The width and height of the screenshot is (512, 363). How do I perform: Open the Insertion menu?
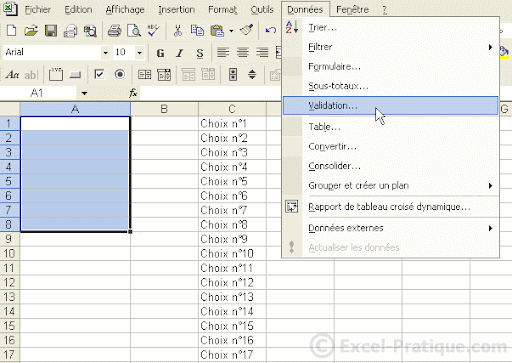pyautogui.click(x=177, y=10)
